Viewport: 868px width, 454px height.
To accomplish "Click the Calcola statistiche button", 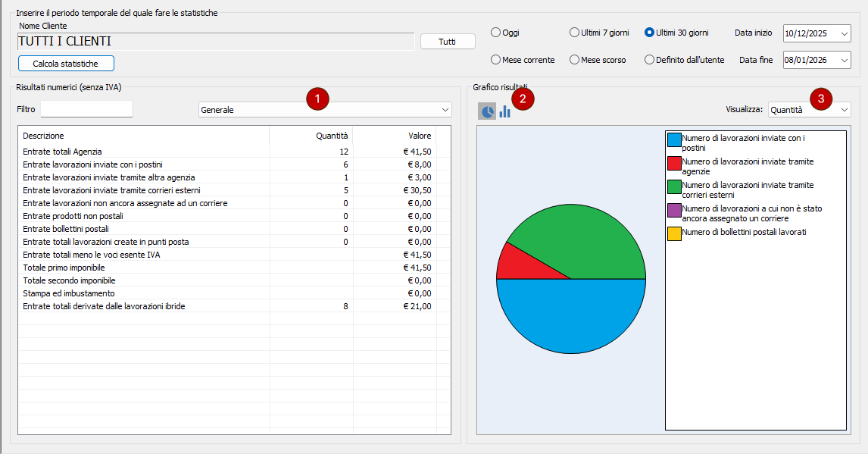I will coord(66,64).
